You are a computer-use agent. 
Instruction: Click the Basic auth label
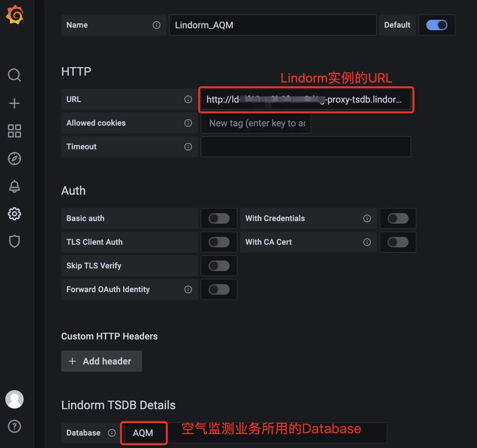[85, 218]
